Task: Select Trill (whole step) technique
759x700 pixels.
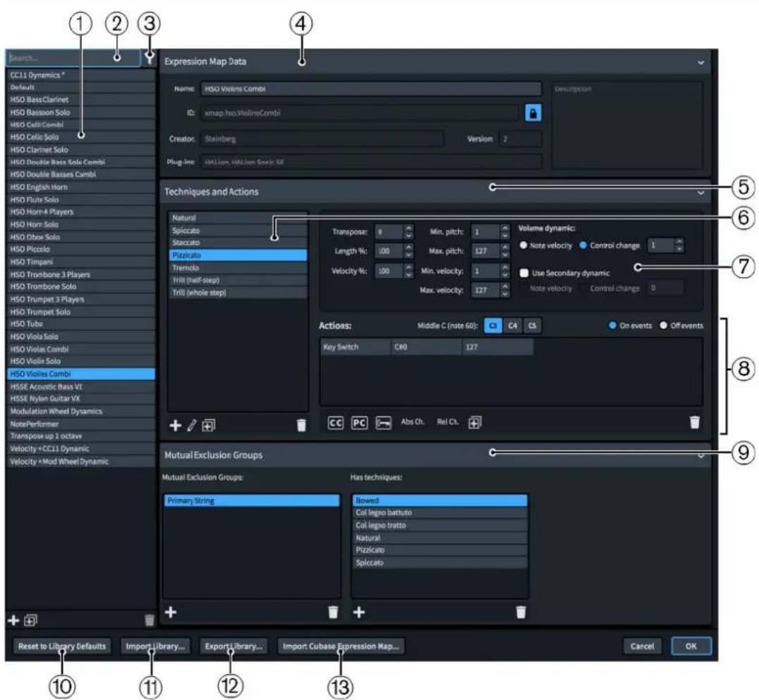Action: 238,293
